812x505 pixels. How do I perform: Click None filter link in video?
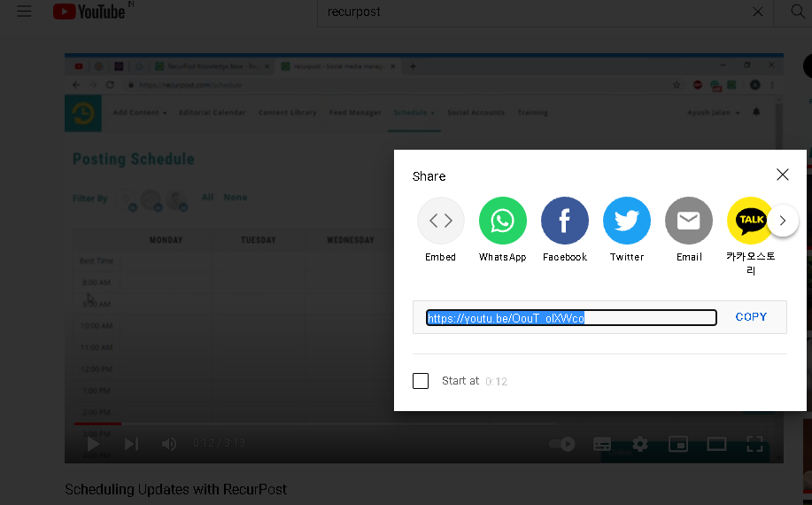236,198
